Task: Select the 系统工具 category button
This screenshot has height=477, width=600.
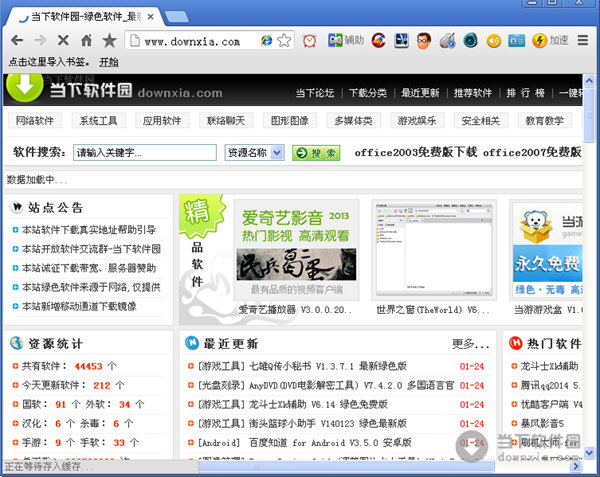Action: 98,121
